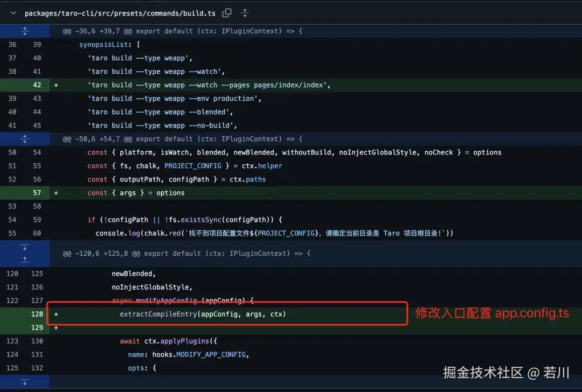
Task: Collapse the build.ts file diff chevron
Action: (13, 13)
